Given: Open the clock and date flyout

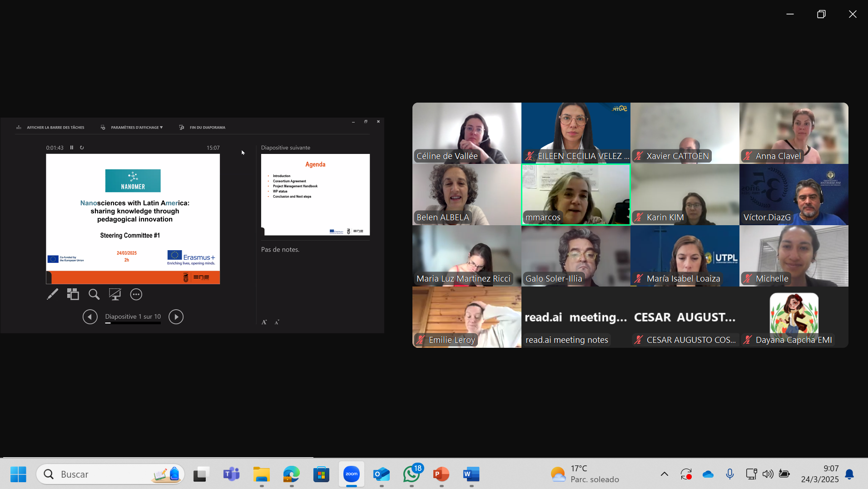Looking at the screenshot, I should tap(820, 474).
